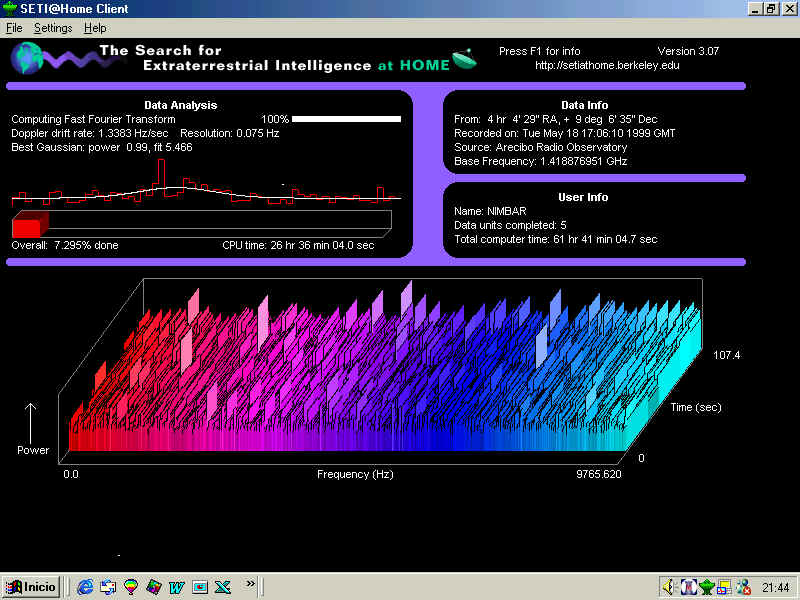The width and height of the screenshot is (800, 600).
Task: Launch the Excel shortcut in quick launch
Action: click(222, 586)
